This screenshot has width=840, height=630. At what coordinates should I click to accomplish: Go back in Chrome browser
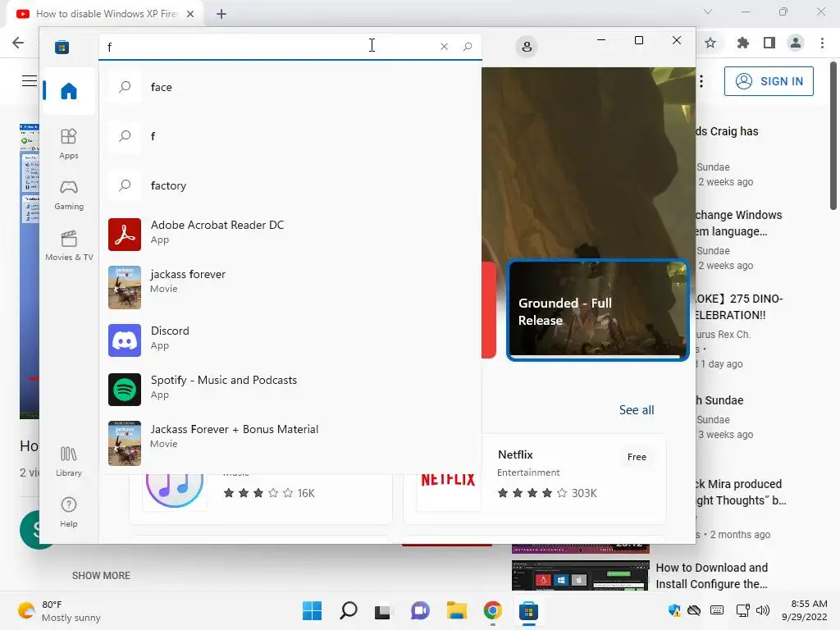click(18, 43)
